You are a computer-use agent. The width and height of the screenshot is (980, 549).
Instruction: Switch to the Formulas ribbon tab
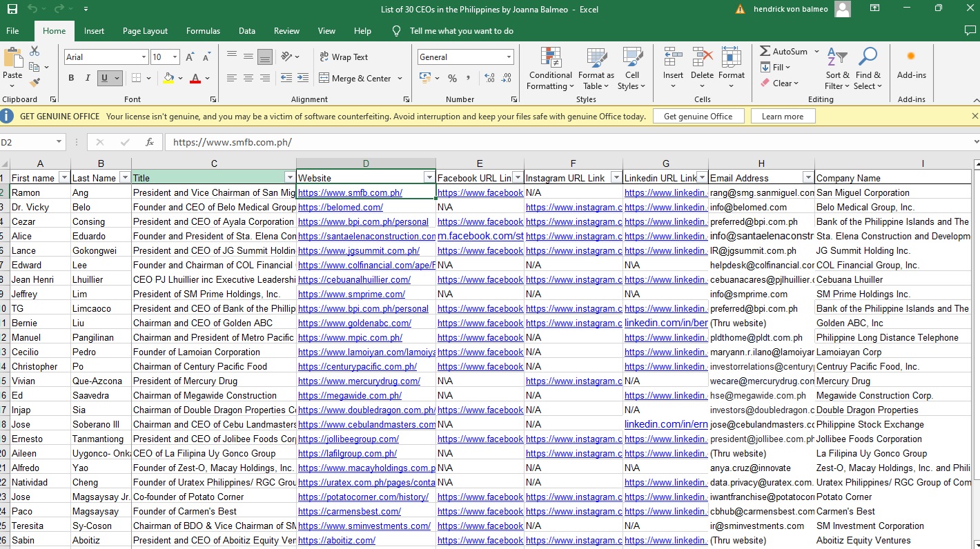tap(203, 31)
